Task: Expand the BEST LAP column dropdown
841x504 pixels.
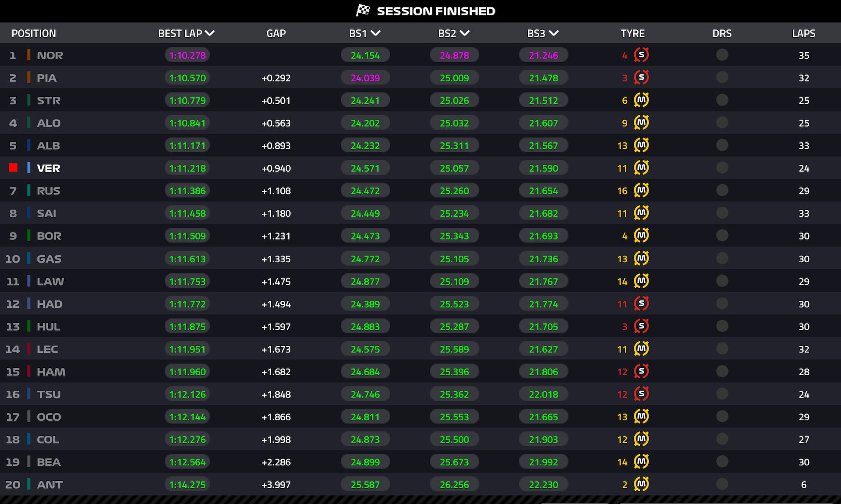Action: point(210,33)
